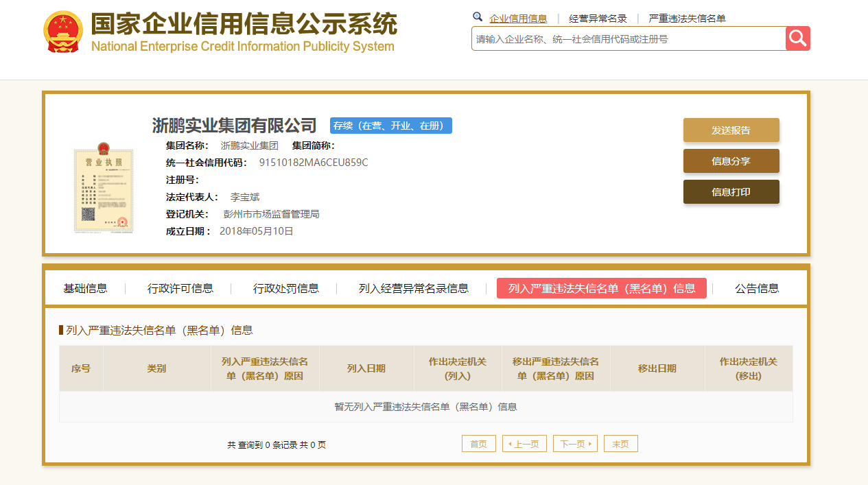Click the red search magnifier button

pos(798,38)
